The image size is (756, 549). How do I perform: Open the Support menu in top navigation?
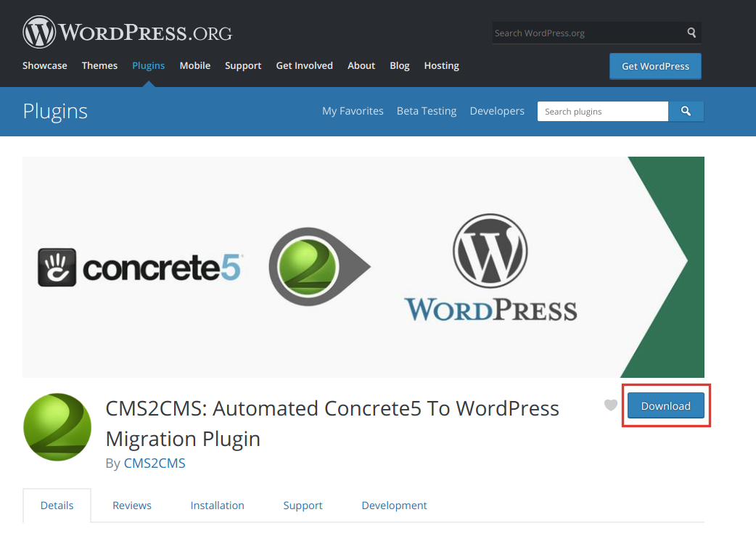point(243,65)
